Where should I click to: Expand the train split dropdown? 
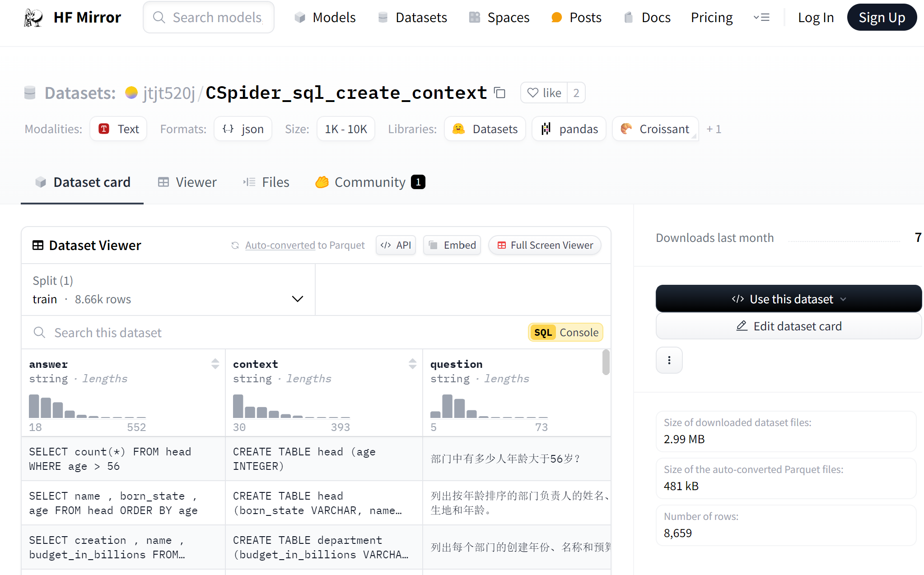(x=168, y=290)
